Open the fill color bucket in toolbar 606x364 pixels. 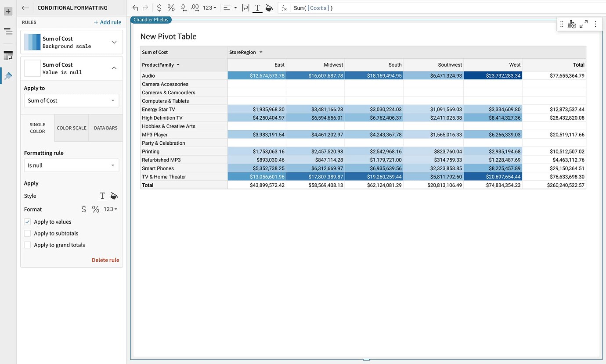click(x=269, y=7)
